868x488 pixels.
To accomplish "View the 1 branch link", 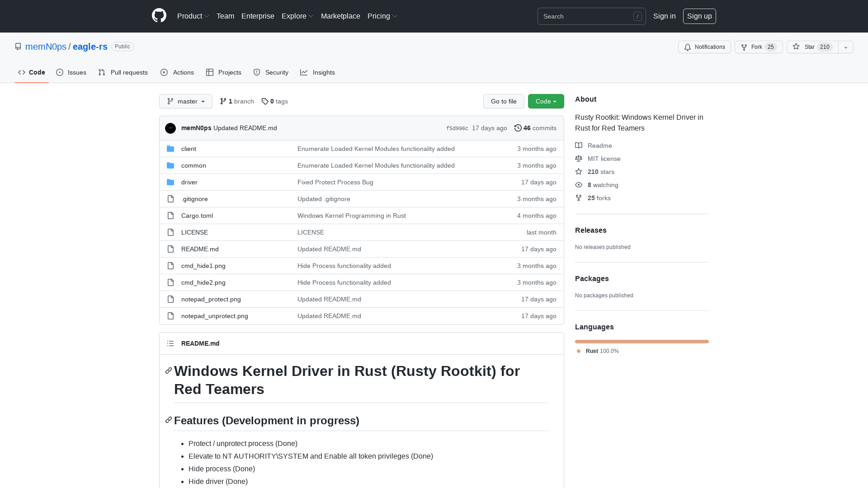I will (x=237, y=101).
